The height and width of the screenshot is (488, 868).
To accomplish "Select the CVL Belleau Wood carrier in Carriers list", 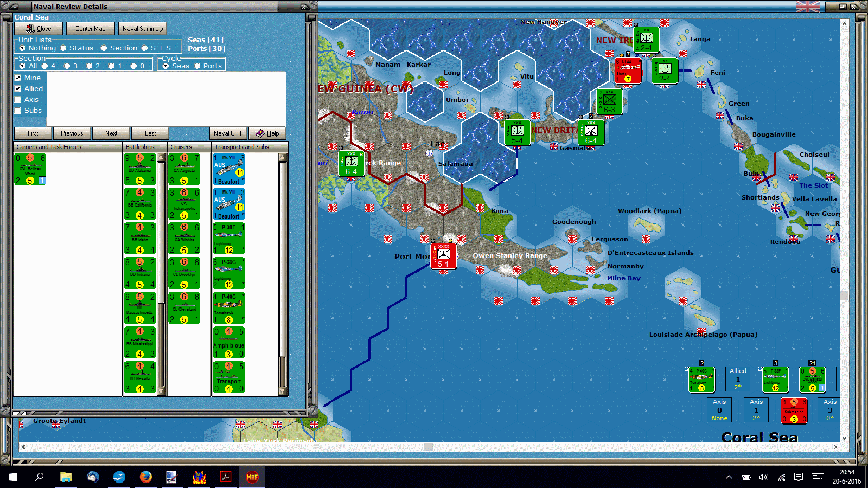I will pos(30,169).
